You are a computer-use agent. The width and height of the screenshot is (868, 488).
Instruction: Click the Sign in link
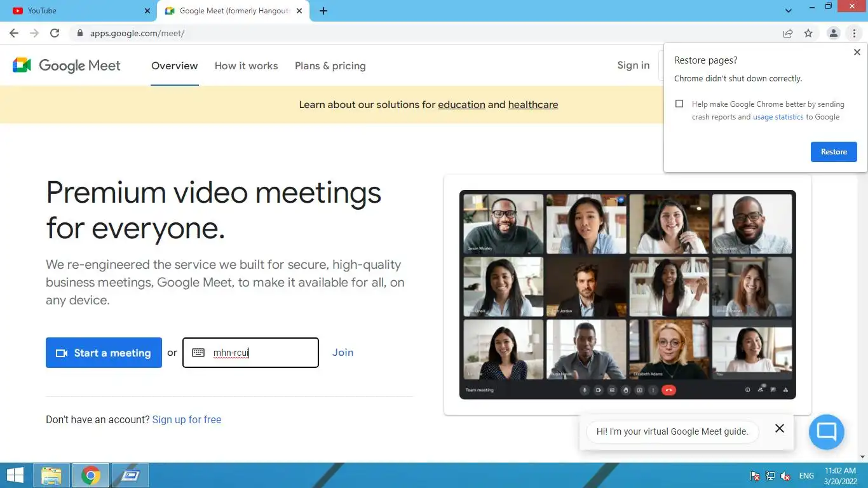pos(634,65)
